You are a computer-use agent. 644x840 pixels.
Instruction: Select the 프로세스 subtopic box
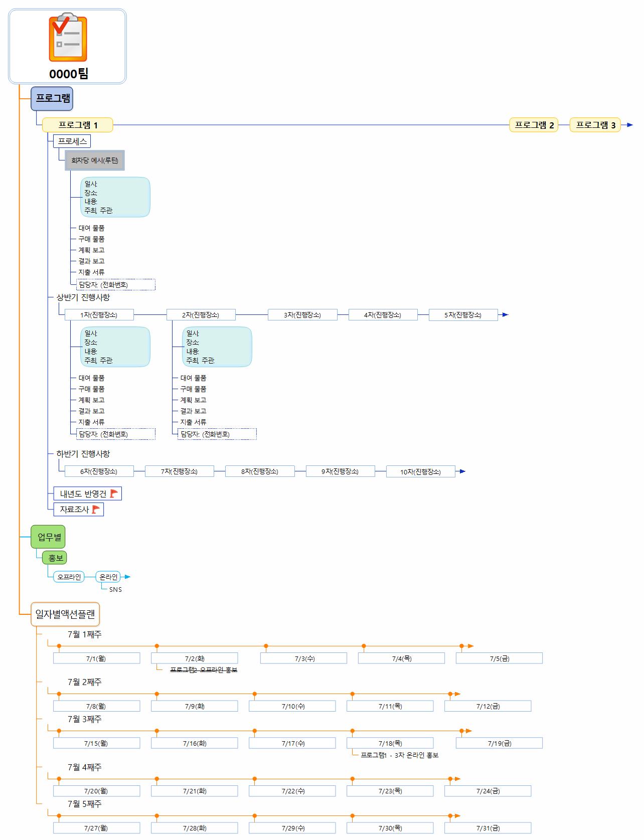click(x=72, y=141)
